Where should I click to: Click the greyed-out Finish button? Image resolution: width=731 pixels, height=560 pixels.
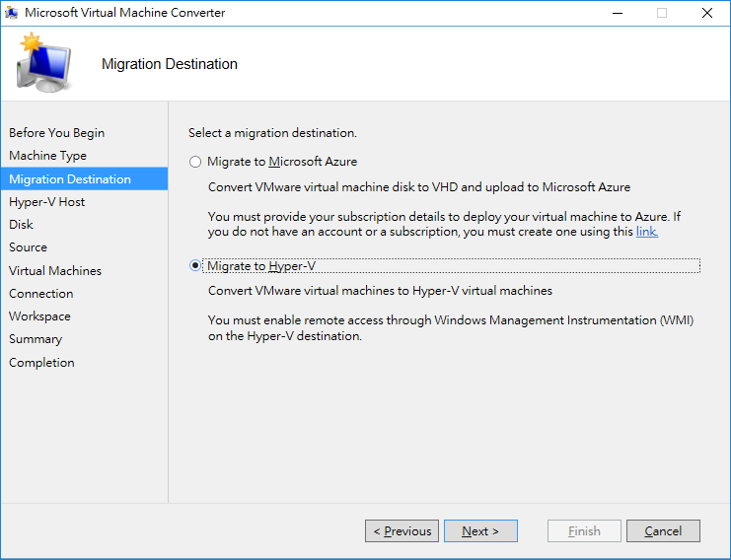coord(584,531)
